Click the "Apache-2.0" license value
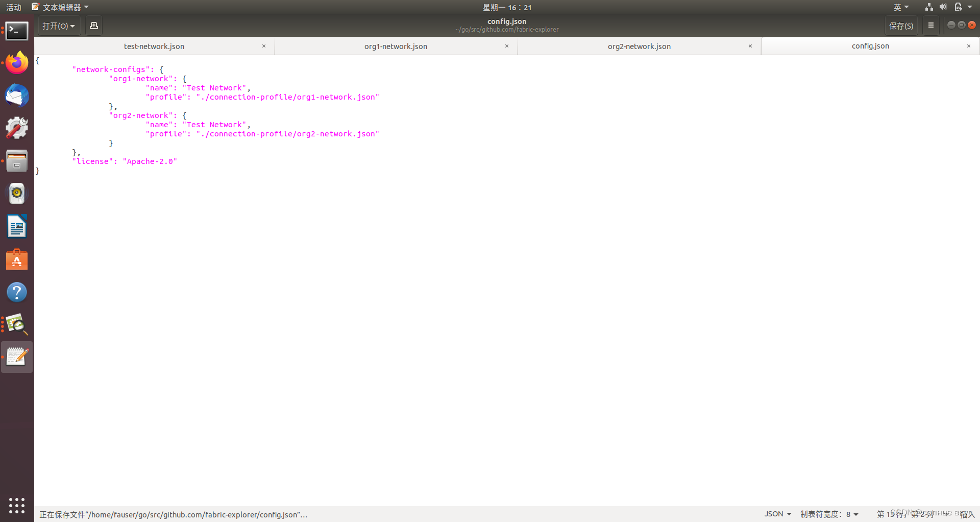The height and width of the screenshot is (522, 980). click(150, 161)
